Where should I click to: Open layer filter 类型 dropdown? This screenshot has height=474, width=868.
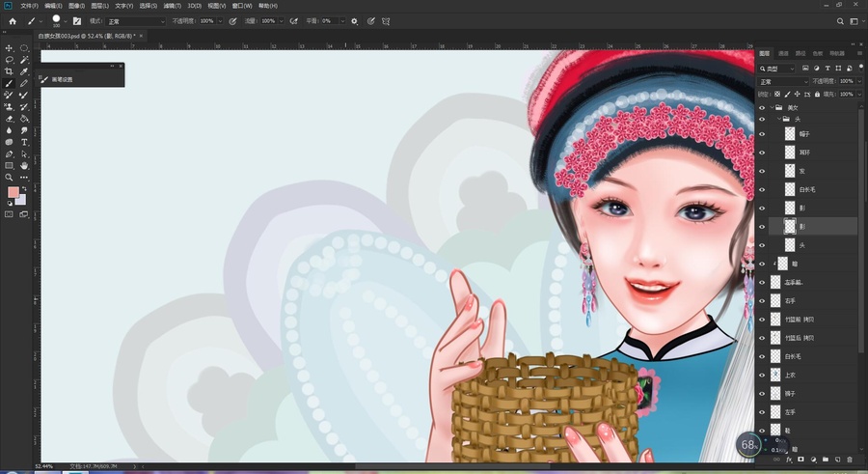click(776, 69)
